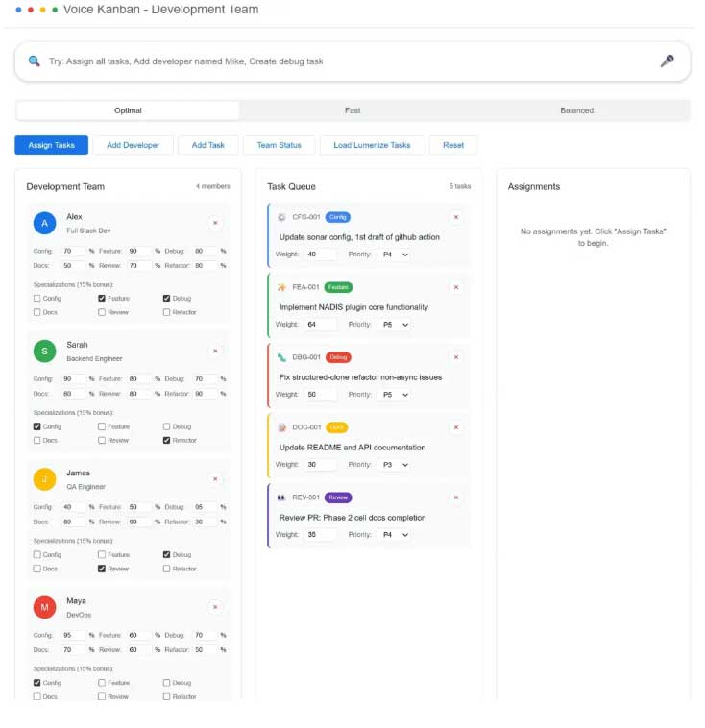Remove developer James with the x icon

pyautogui.click(x=215, y=479)
